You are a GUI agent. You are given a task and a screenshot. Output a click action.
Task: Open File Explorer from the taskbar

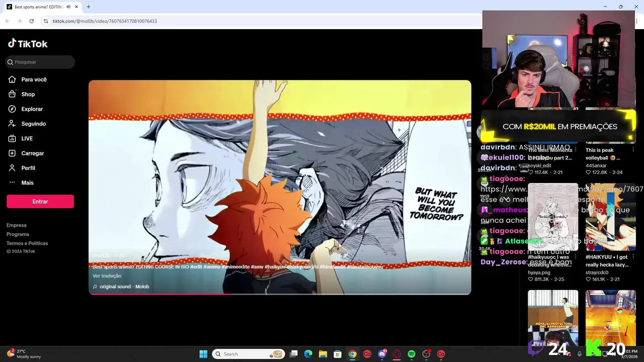pyautogui.click(x=323, y=354)
